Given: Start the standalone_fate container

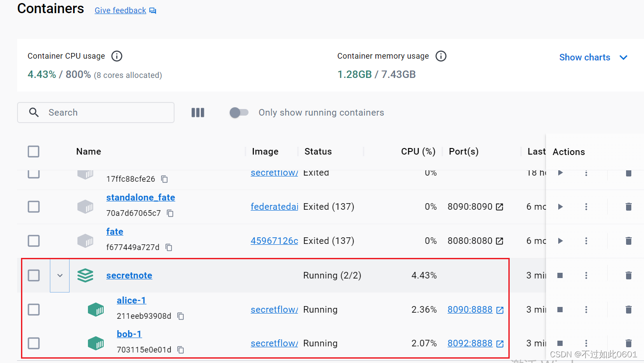Looking at the screenshot, I should click(560, 206).
